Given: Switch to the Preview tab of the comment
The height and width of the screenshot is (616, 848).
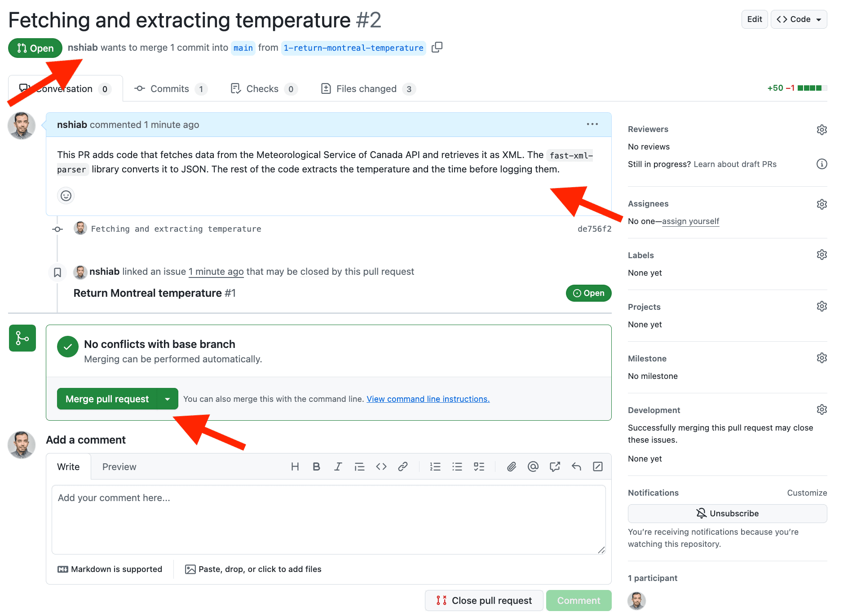Looking at the screenshot, I should (x=119, y=466).
